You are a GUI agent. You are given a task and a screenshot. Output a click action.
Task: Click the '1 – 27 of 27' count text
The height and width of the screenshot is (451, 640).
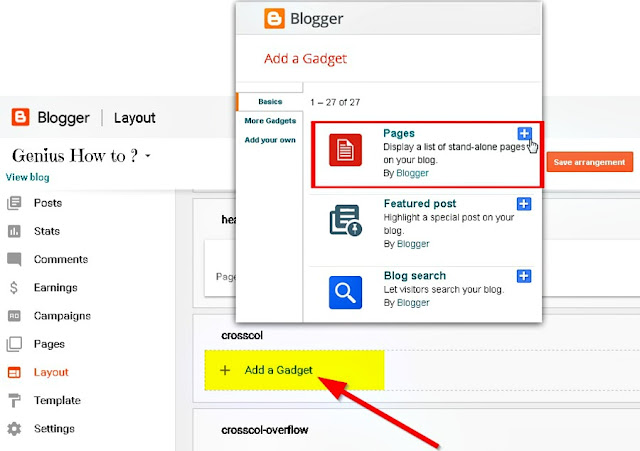[335, 102]
